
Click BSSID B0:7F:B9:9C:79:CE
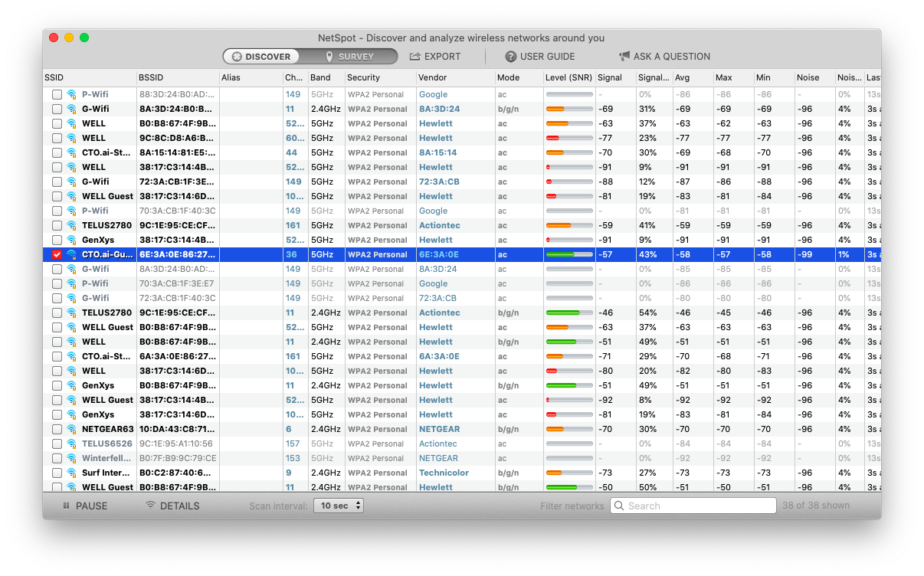pyautogui.click(x=178, y=458)
